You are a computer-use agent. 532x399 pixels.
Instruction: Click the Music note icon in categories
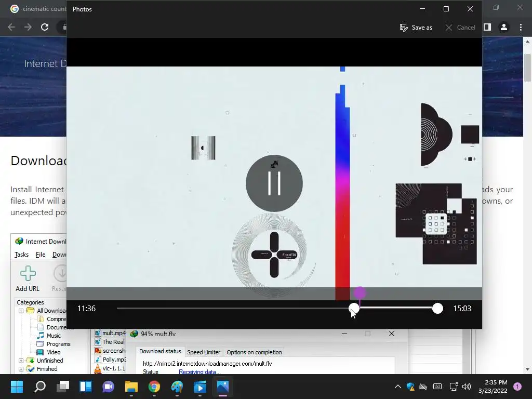point(41,336)
